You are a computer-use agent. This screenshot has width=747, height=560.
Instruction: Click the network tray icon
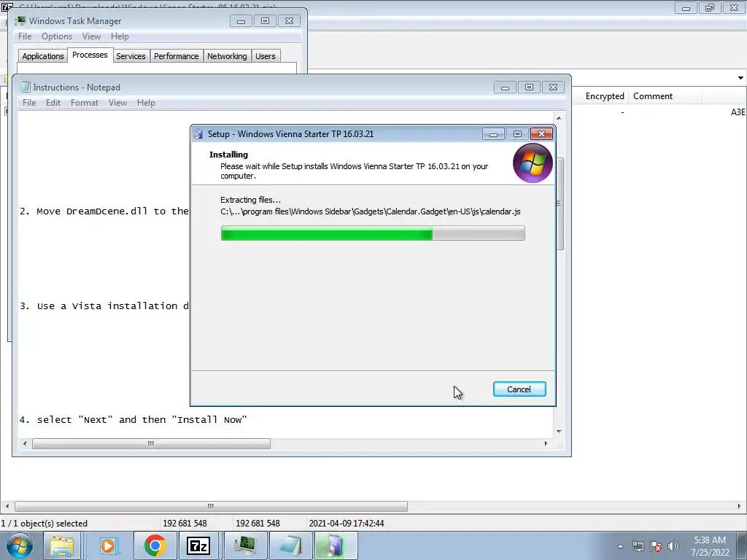638,546
